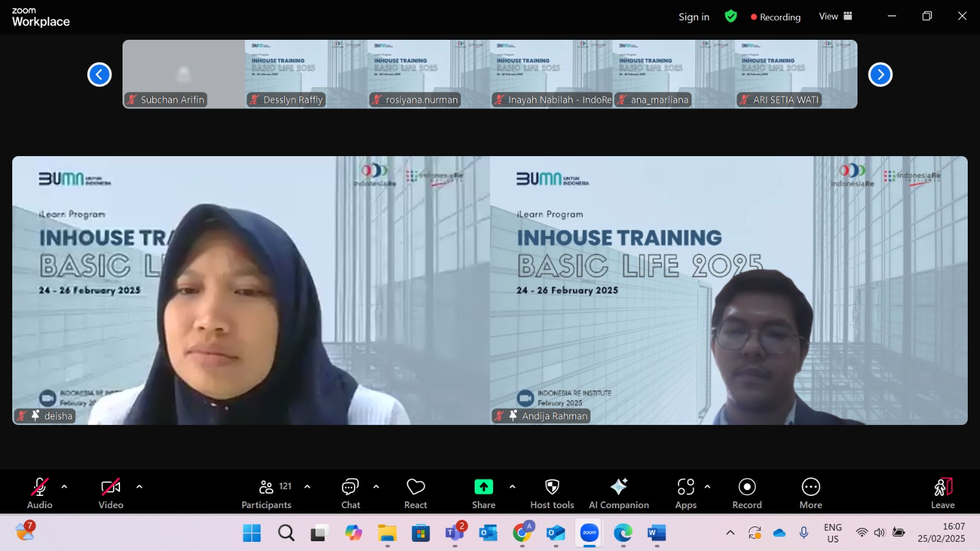The image size is (980, 551).
Task: Leave the meeting with the Leave button
Action: point(943,493)
